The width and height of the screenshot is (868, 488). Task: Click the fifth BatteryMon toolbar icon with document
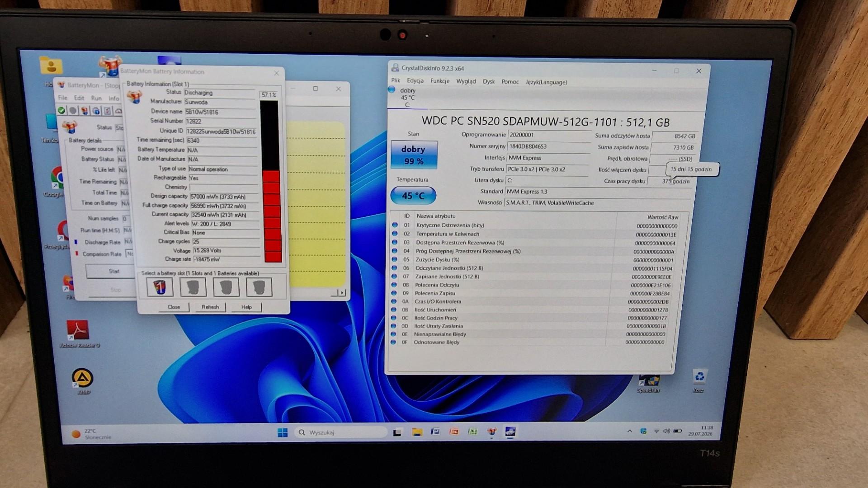click(x=107, y=111)
